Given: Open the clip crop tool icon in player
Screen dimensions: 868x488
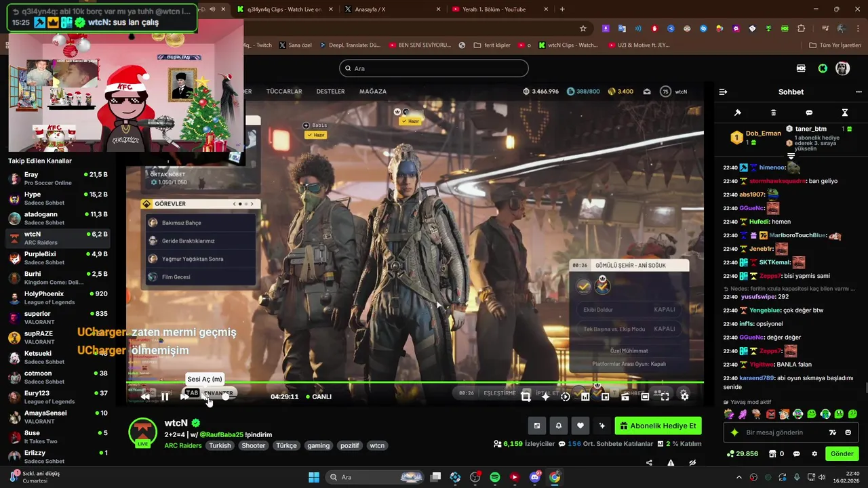Looking at the screenshot, I should pyautogui.click(x=526, y=396).
